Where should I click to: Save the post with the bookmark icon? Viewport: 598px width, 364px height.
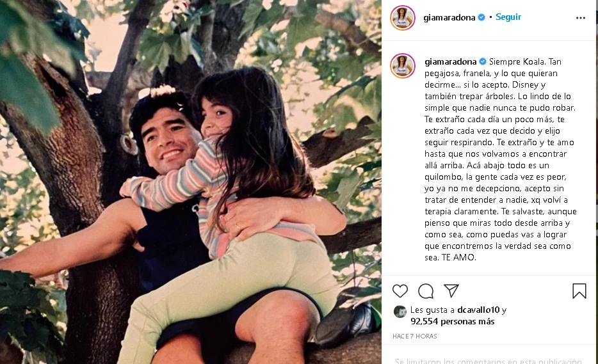coord(579,291)
